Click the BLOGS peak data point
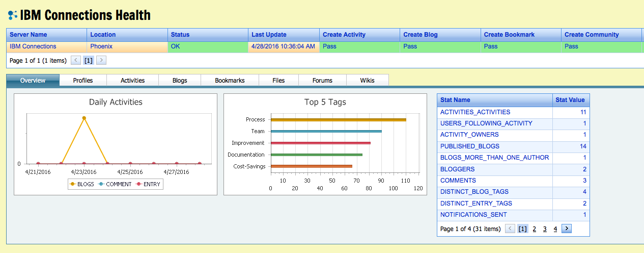The height and width of the screenshot is (253, 644). coord(84,118)
